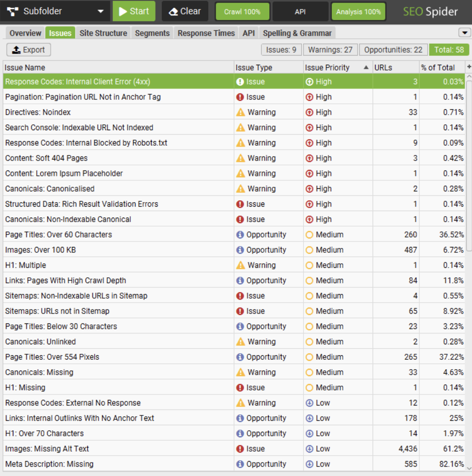Click the spider logo icon in the top-left corner

tap(12, 10)
